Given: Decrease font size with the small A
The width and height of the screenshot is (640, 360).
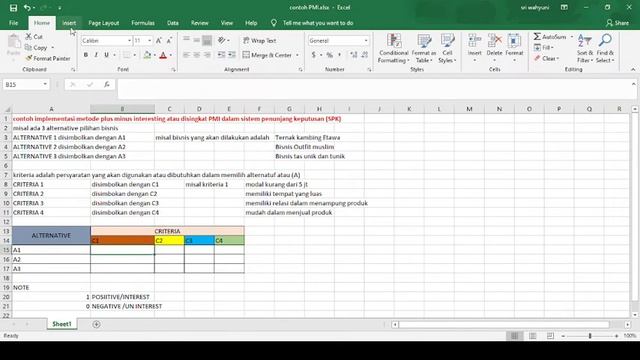Looking at the screenshot, I should coord(169,40).
